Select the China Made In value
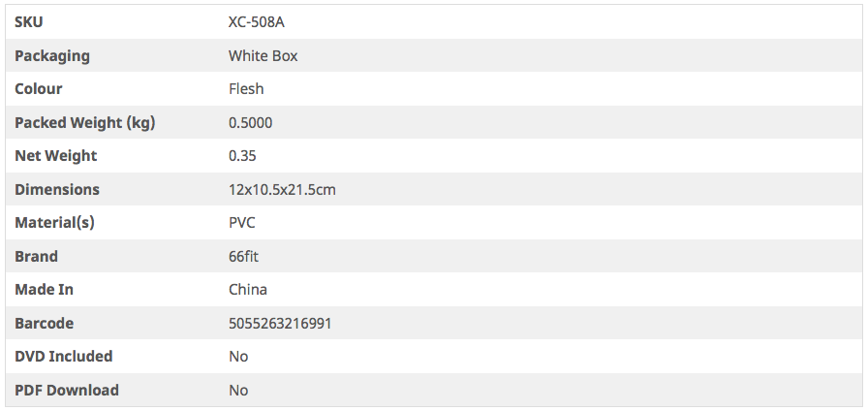 click(248, 290)
